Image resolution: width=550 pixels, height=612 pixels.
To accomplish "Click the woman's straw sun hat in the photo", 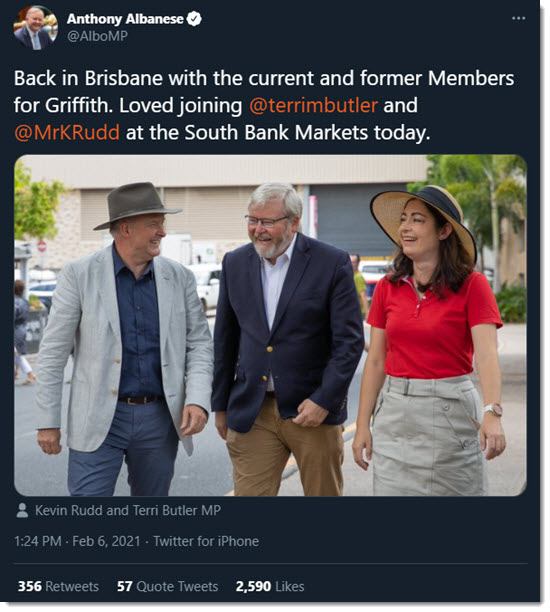I will (424, 219).
